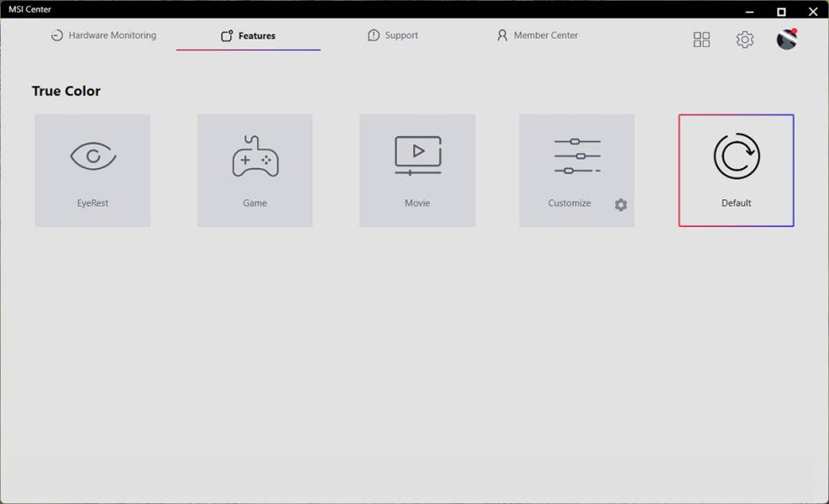The image size is (829, 504).
Task: Click the Game mode label
Action: (x=254, y=203)
